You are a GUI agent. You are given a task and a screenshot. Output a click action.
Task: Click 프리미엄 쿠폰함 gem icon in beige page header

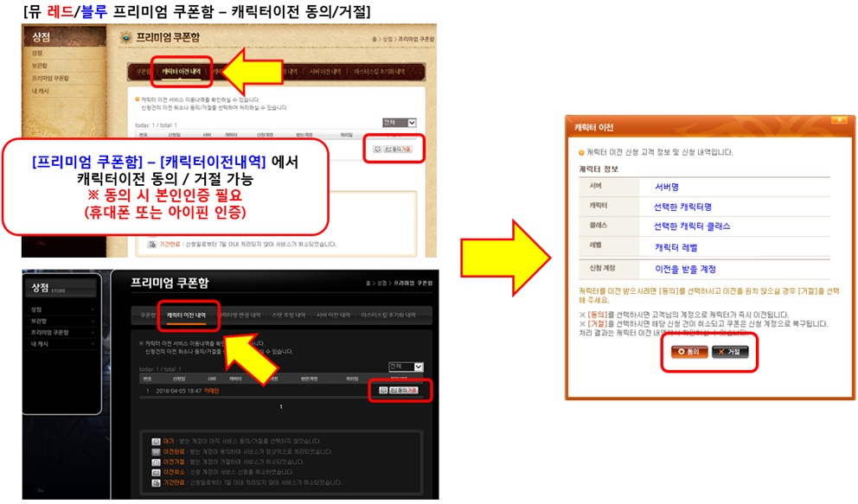126,37
